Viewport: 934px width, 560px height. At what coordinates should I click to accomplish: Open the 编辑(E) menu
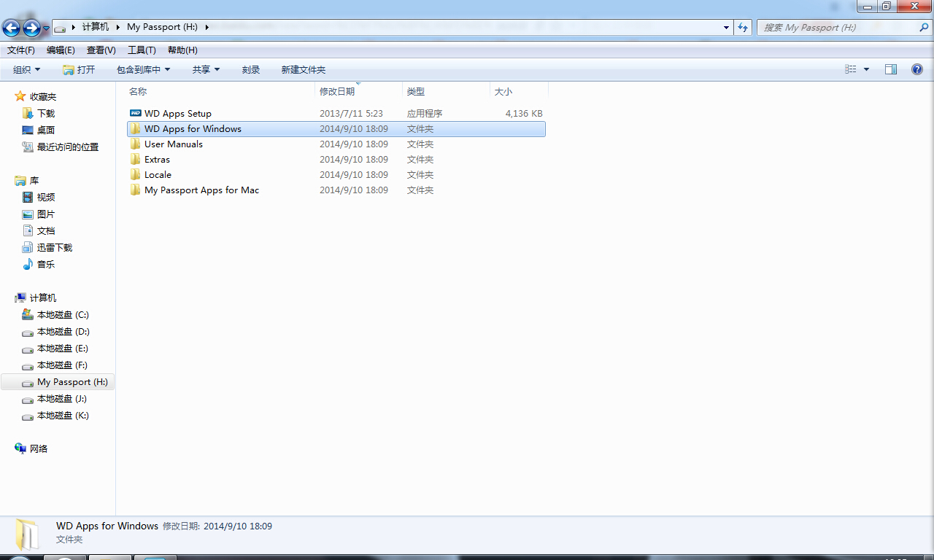(61, 50)
